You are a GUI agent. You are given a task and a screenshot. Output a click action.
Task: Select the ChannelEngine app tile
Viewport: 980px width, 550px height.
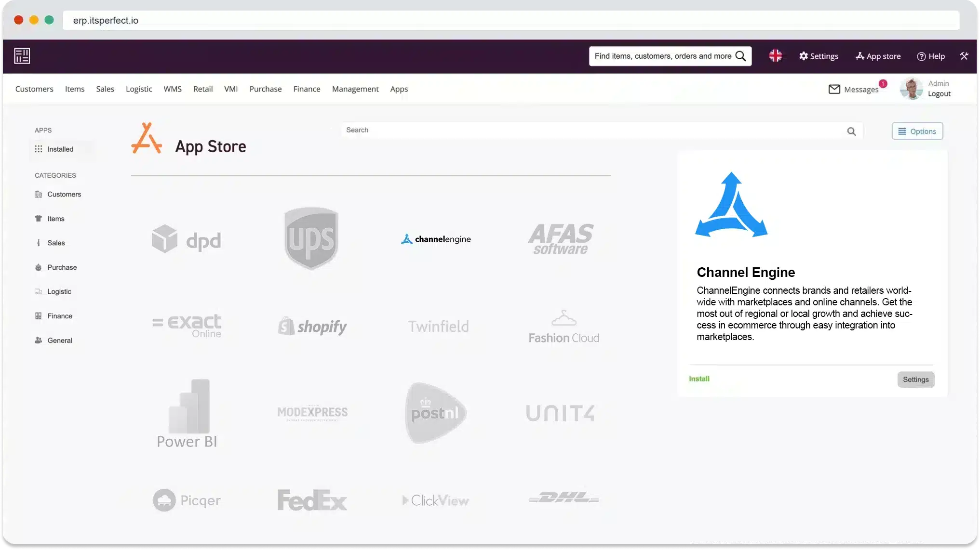click(x=436, y=239)
